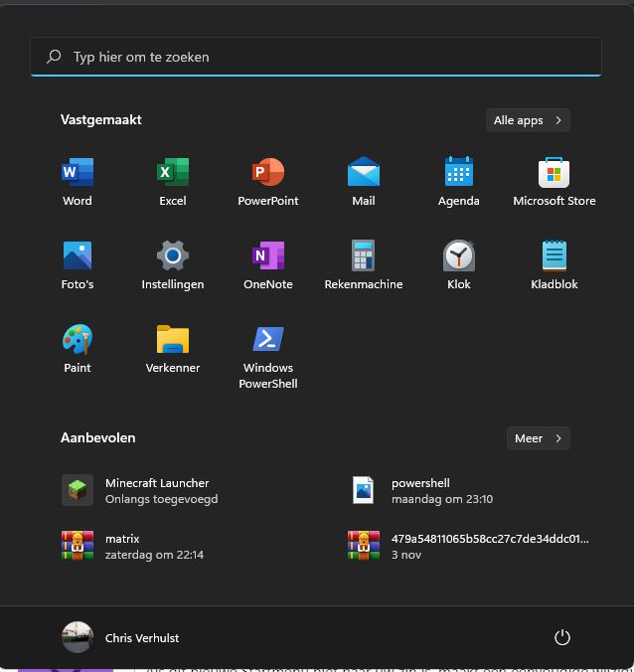Image resolution: width=634 pixels, height=672 pixels.
Task: Click the power button
Action: click(x=561, y=637)
